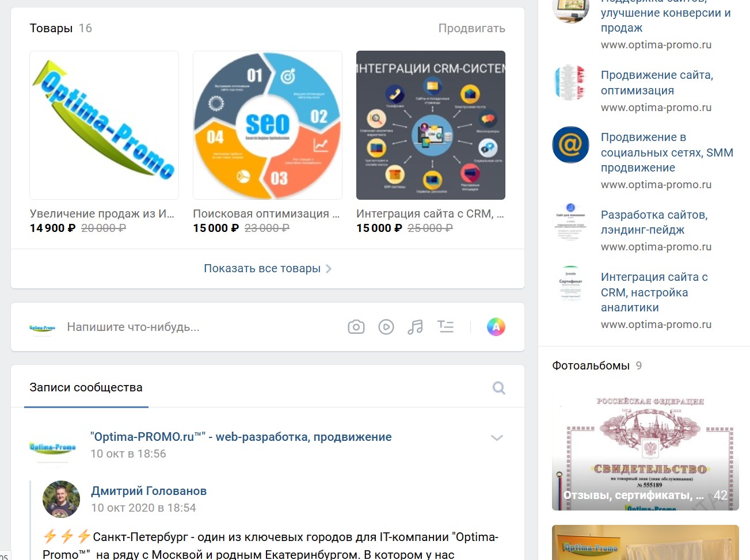The width and height of the screenshot is (750, 560).
Task: Add a video using the play icon
Action: point(386,327)
